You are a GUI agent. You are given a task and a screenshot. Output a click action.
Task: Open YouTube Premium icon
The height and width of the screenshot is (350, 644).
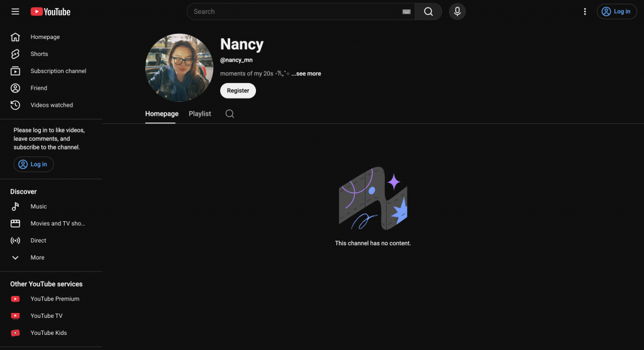pyautogui.click(x=15, y=298)
